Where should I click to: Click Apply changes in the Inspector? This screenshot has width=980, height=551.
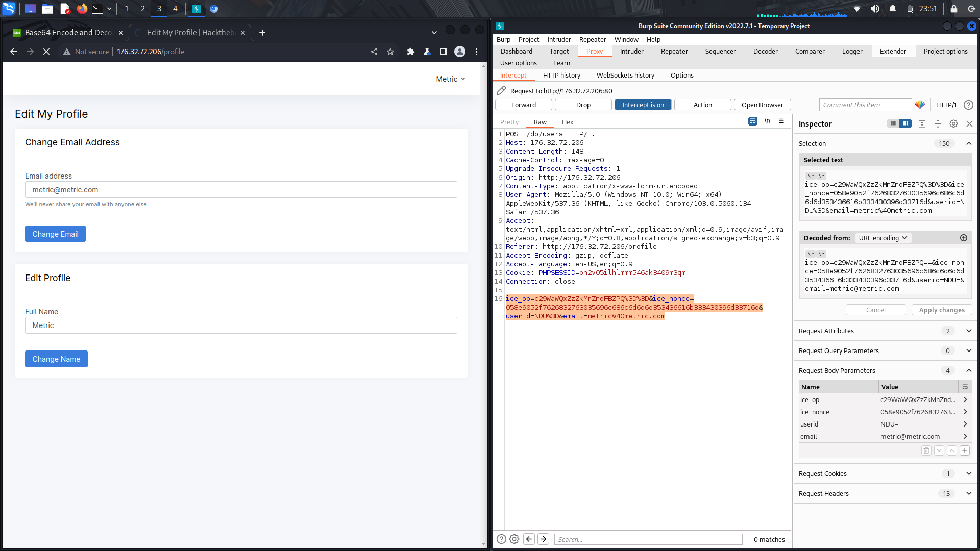942,310
